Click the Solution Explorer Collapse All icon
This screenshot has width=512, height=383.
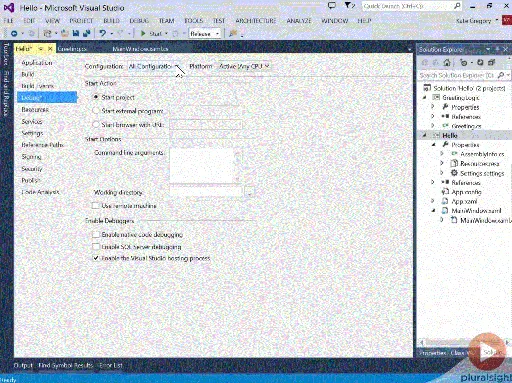(491, 62)
